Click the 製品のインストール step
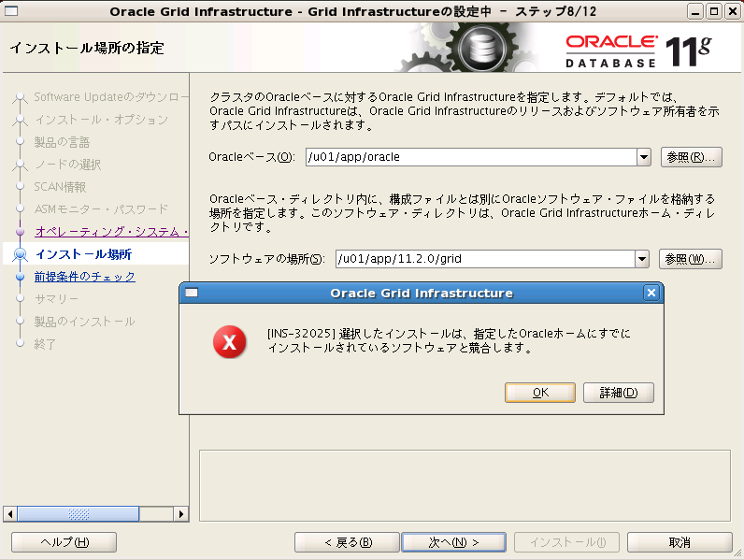Screen dimensions: 744x560 (84, 322)
